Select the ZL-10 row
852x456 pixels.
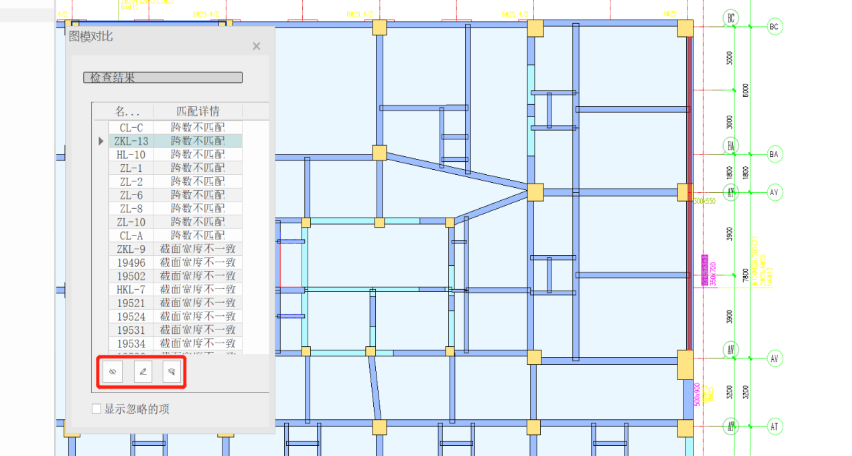(x=175, y=222)
